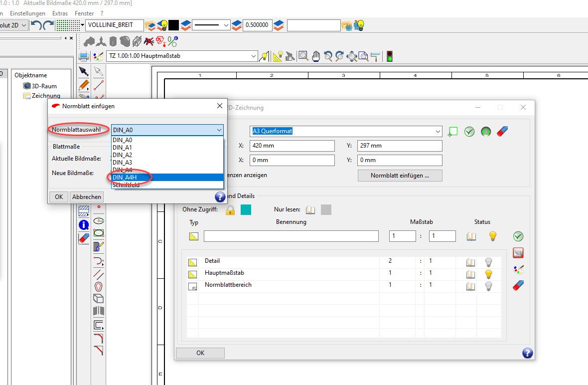Choose DIN_A1 from the sheet list

167,148
